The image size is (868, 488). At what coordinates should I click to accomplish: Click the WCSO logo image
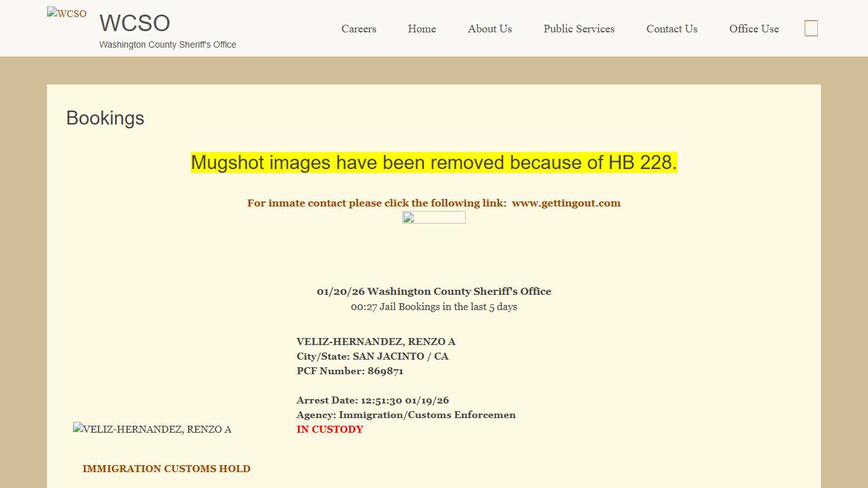tap(67, 13)
